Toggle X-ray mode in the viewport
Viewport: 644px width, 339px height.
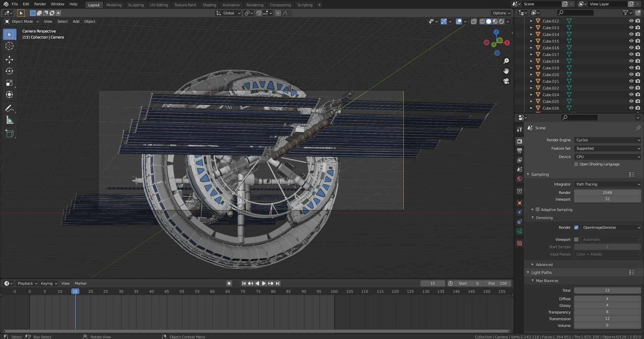pos(474,21)
